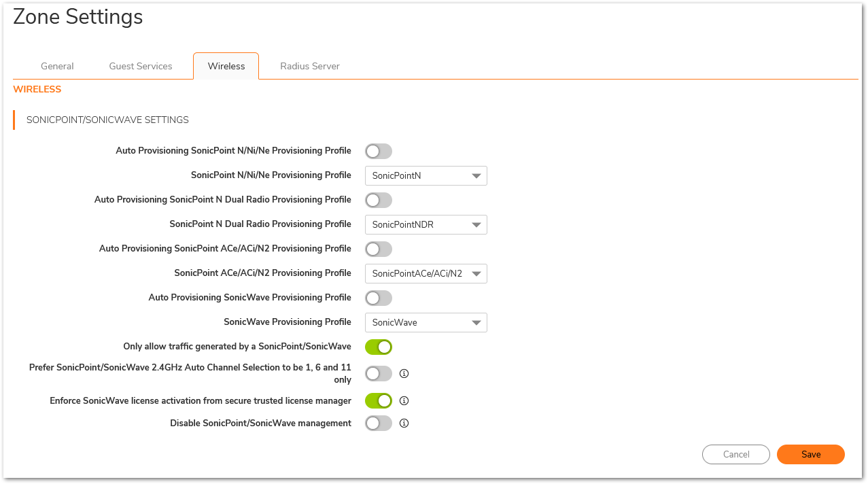Click info icon next to Enforce SonicWave license
This screenshot has height=484, width=868.
(404, 400)
